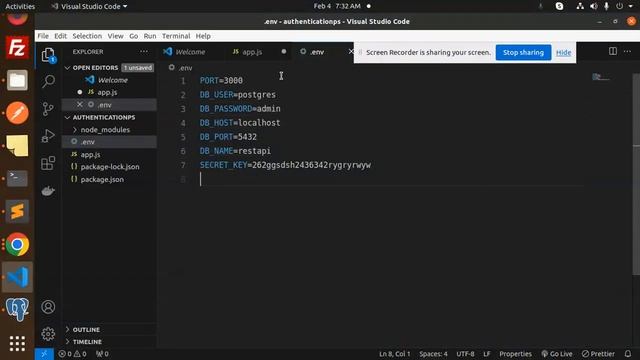Open Sticky Notes from the dock
The width and height of the screenshot is (640, 360).
[x=17, y=146]
